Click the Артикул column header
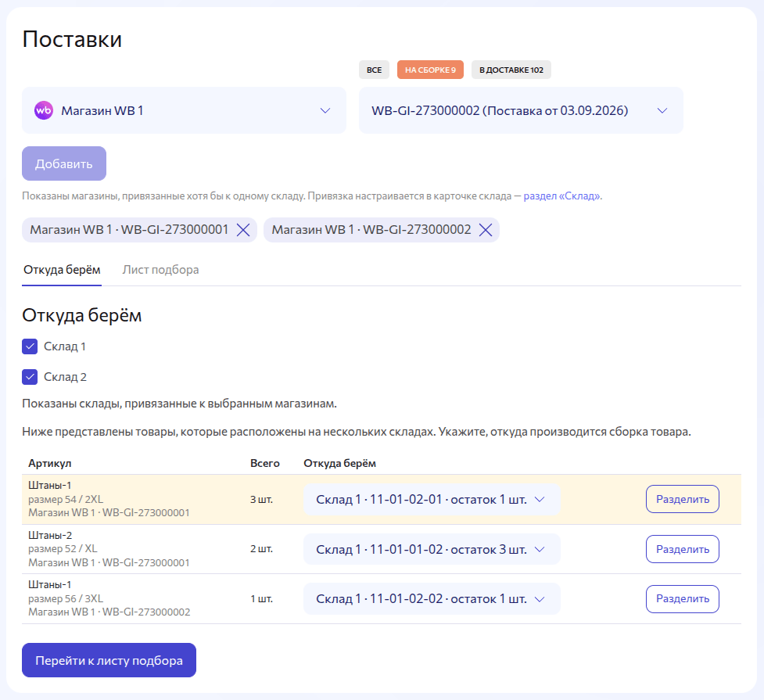764x700 pixels. pyautogui.click(x=50, y=463)
